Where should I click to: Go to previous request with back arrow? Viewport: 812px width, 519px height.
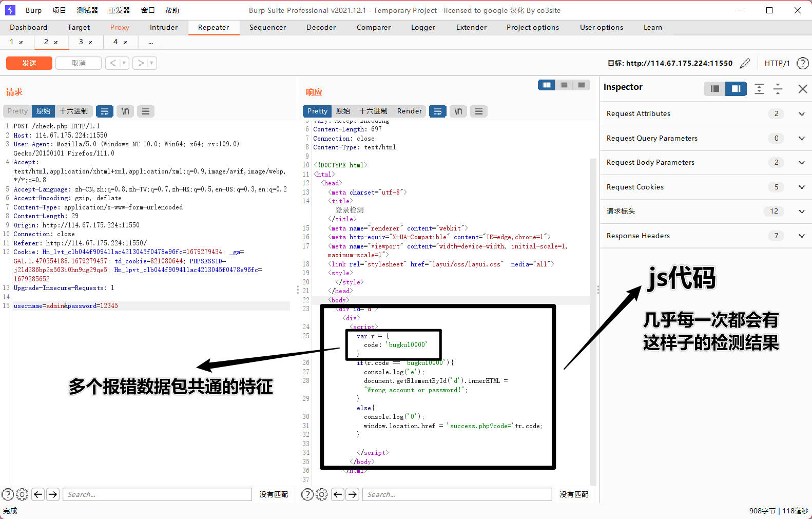point(113,63)
